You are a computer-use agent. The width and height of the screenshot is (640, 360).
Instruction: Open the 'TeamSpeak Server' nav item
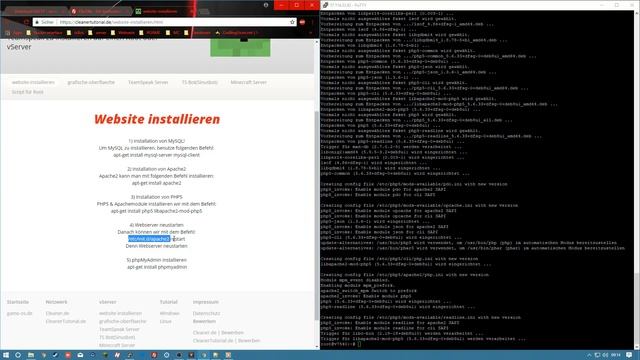(x=148, y=82)
